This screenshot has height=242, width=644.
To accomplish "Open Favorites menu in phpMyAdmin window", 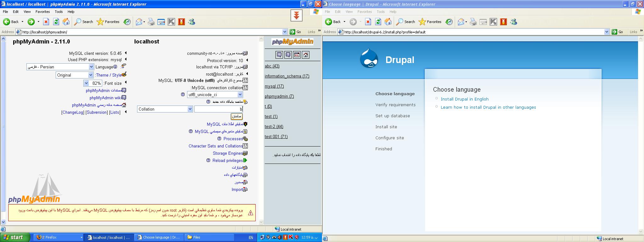I will [x=43, y=12].
